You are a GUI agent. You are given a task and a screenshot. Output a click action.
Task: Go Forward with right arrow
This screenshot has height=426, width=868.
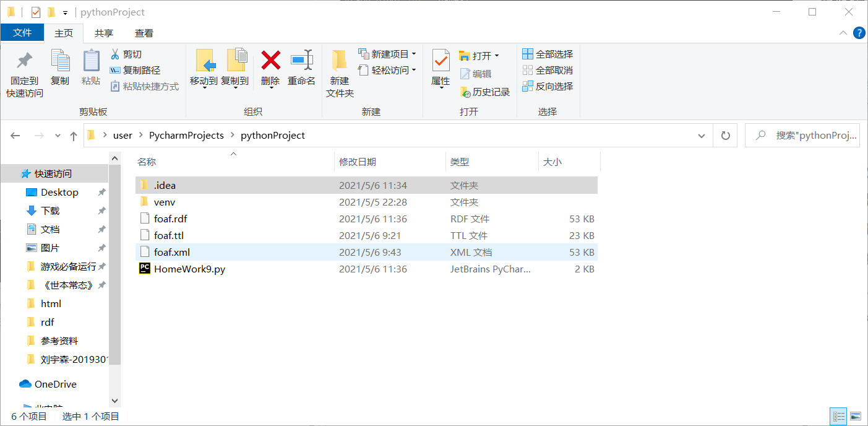pos(38,136)
